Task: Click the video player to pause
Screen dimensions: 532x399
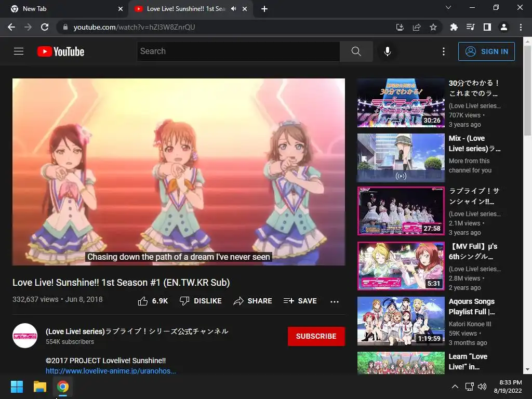Action: [179, 171]
